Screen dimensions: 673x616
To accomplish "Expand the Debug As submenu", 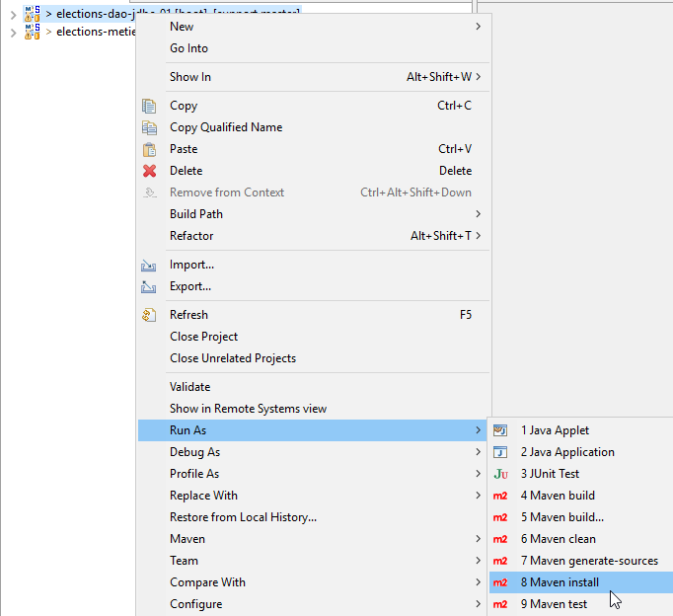I will (x=194, y=452).
